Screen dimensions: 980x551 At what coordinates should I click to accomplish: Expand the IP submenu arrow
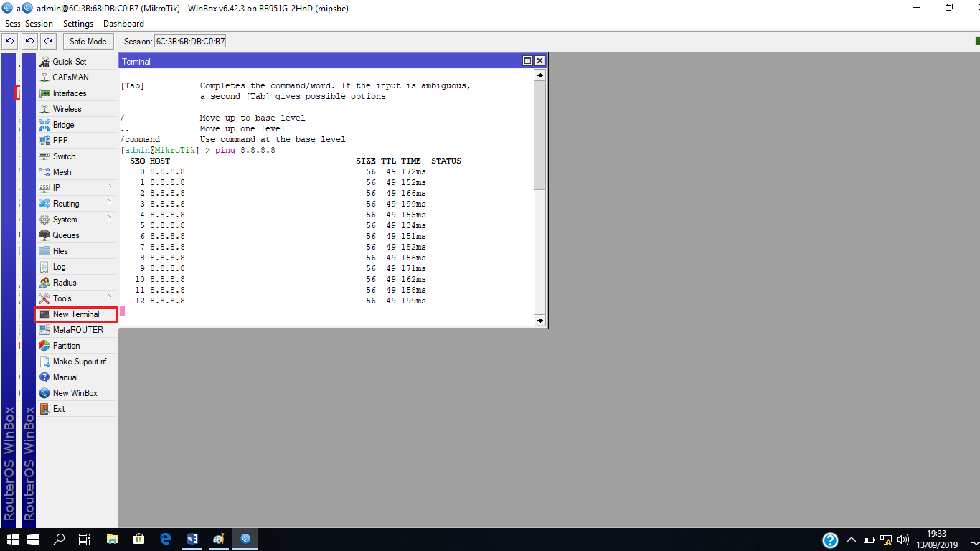click(x=109, y=187)
